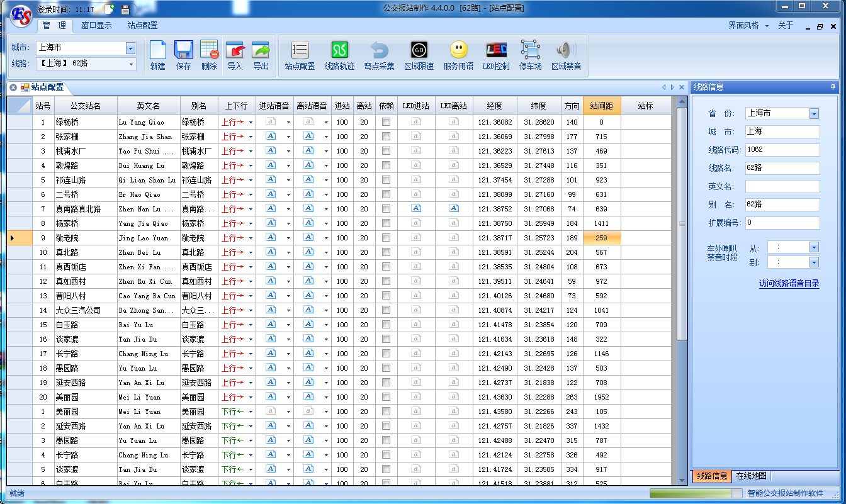Open the 线路 62路 dropdown

pos(131,64)
